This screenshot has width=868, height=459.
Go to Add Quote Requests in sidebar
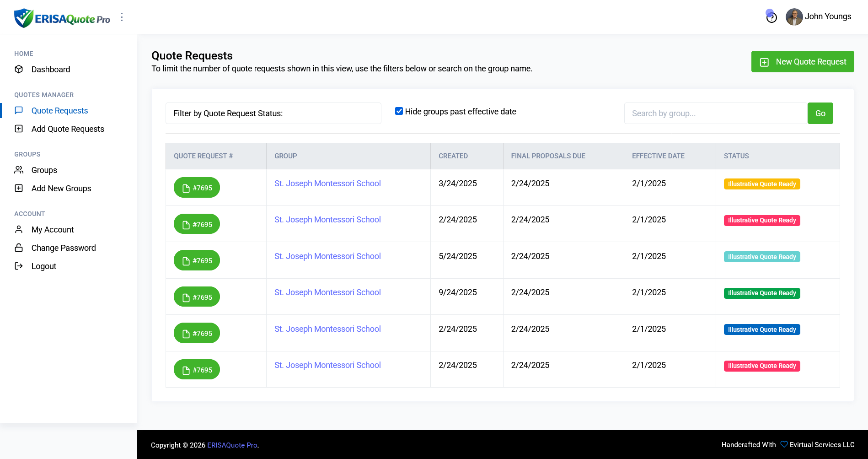[x=68, y=129]
